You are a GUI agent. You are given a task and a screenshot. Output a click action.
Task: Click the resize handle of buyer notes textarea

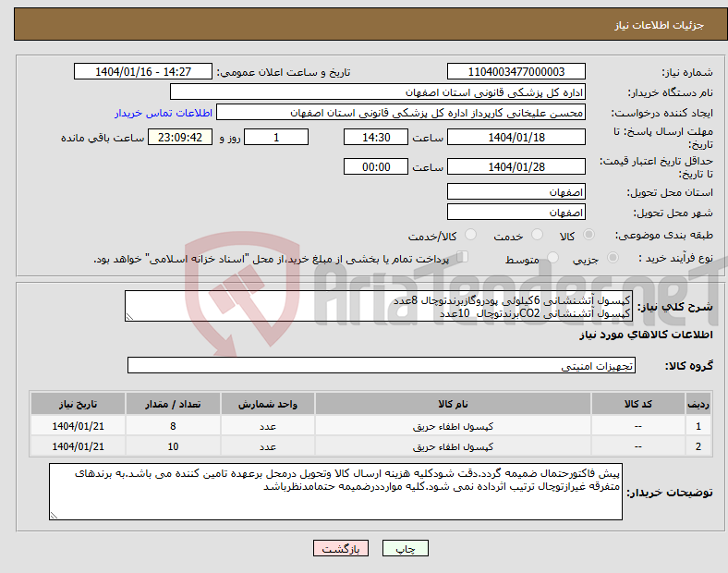(x=54, y=516)
